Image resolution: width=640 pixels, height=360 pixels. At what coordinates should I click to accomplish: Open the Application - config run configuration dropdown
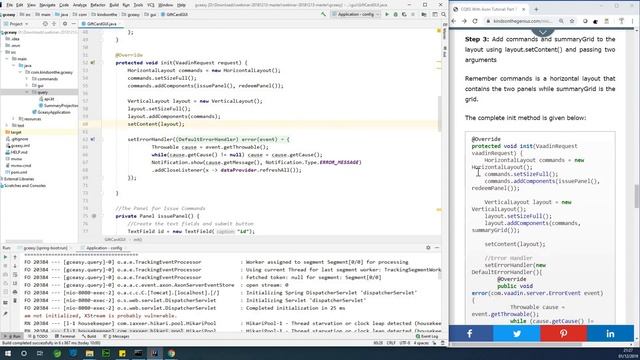[355, 14]
